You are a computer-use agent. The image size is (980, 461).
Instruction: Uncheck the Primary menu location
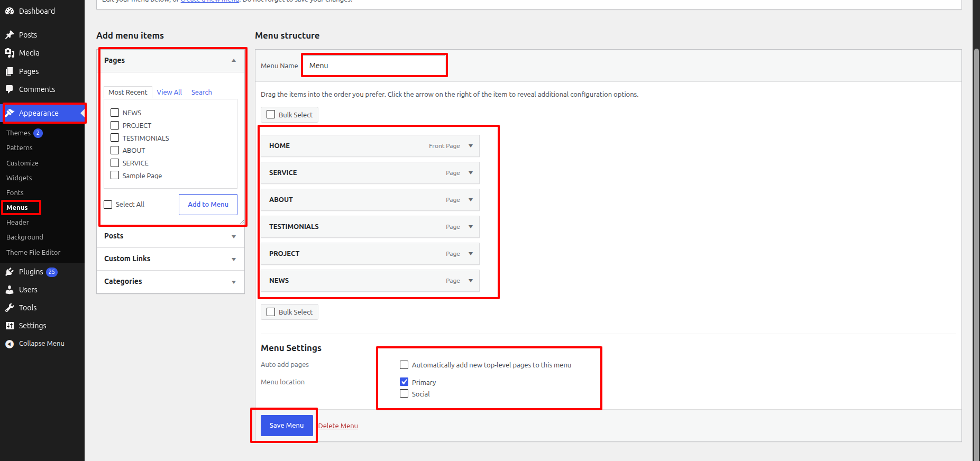tap(404, 382)
